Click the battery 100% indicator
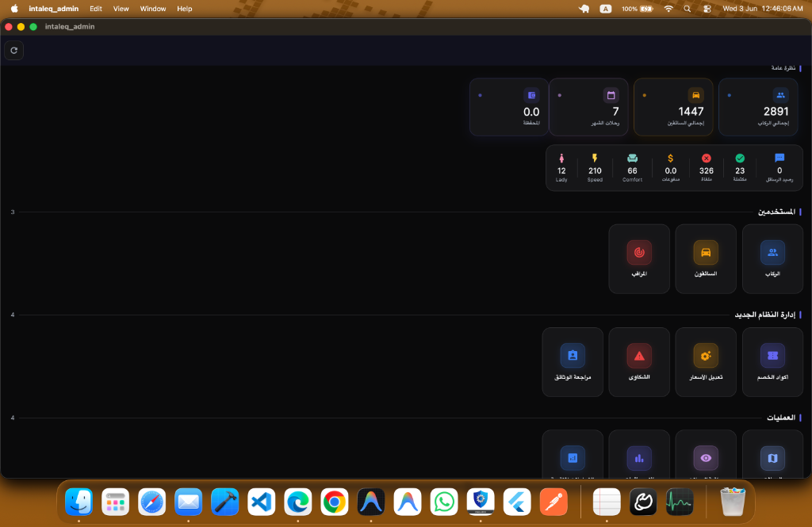Screen dimensions: 812x527 (x=637, y=9)
